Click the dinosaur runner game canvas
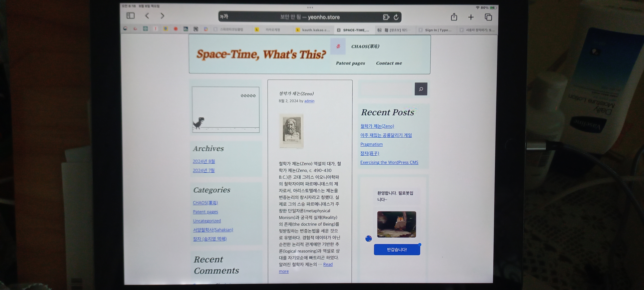 tap(226, 110)
